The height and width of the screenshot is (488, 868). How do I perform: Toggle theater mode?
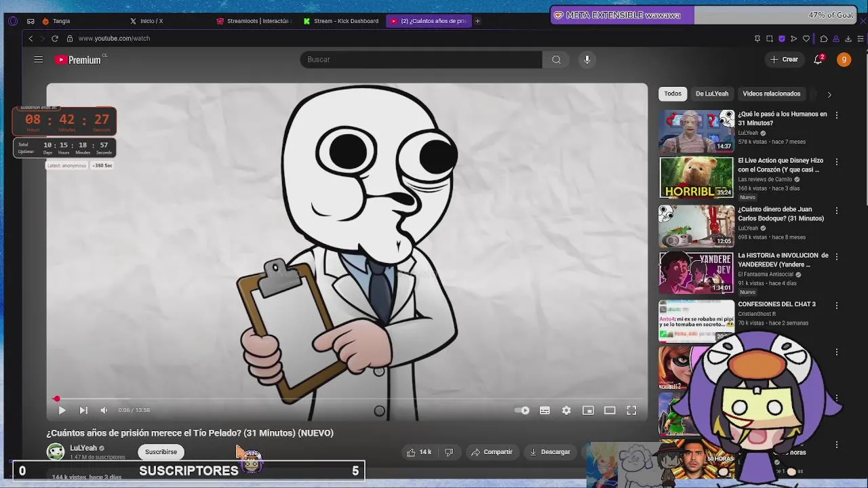(610, 410)
